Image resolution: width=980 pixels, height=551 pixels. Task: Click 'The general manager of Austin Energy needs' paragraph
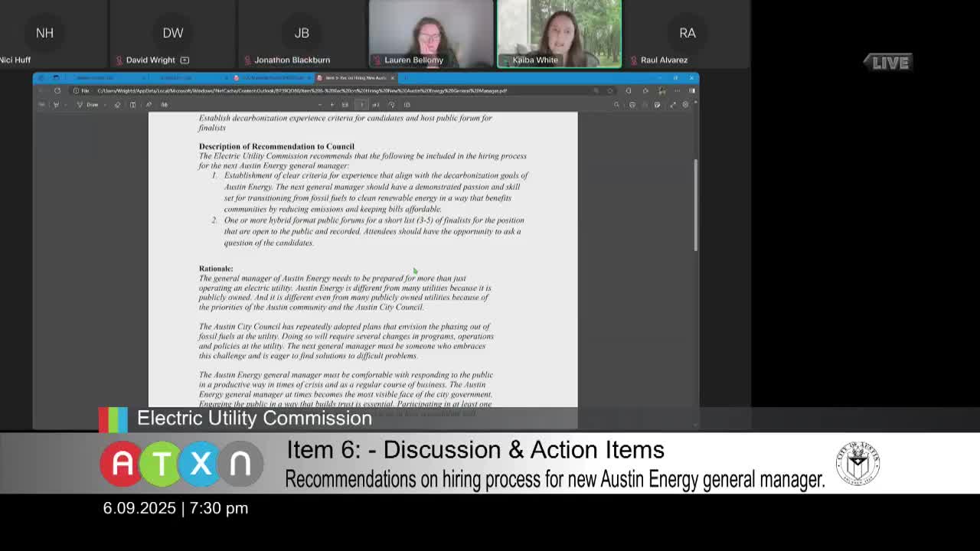point(345,292)
